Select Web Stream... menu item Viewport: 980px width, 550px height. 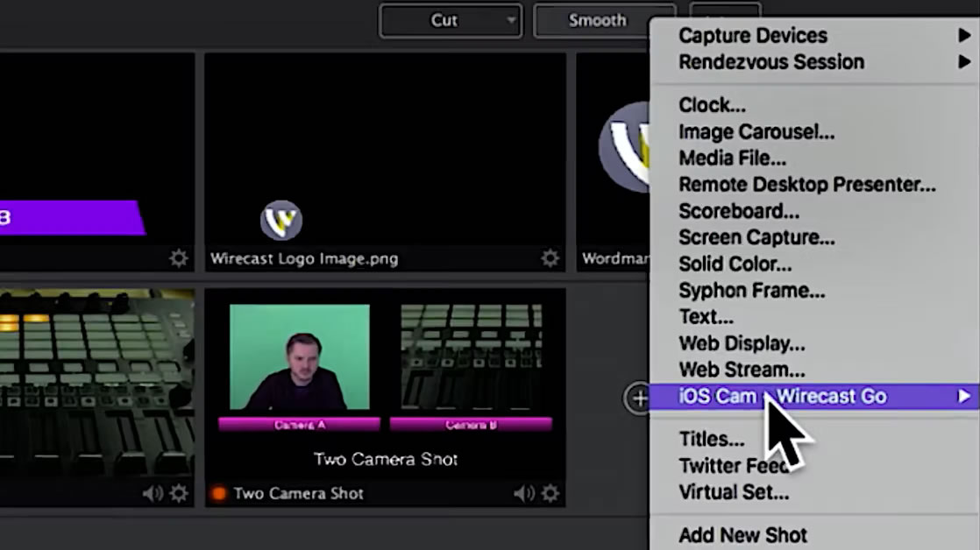(742, 370)
